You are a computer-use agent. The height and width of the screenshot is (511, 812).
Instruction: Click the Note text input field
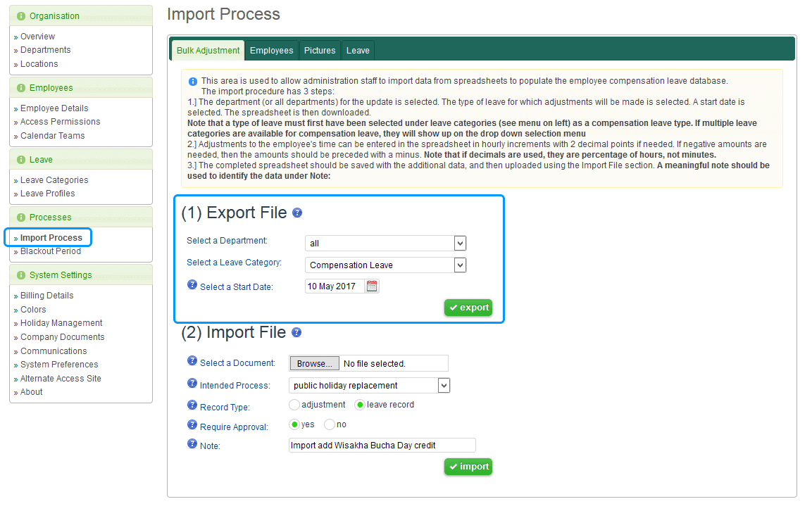[x=382, y=446]
